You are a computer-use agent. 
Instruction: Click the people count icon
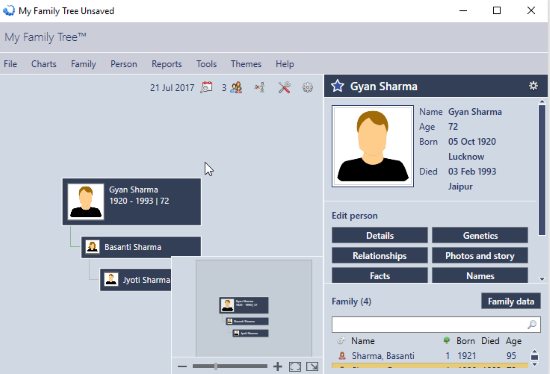236,87
